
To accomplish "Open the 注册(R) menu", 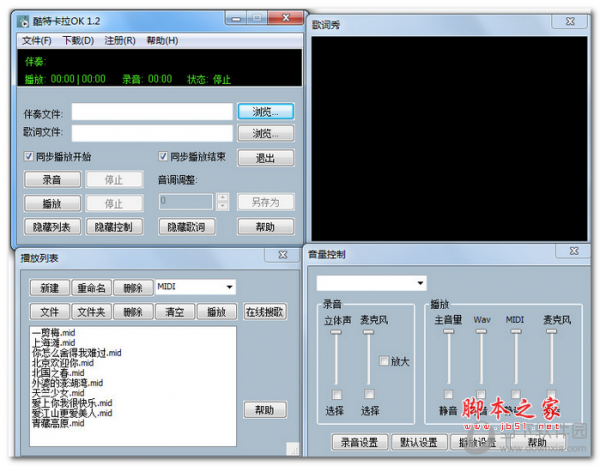I will (120, 41).
